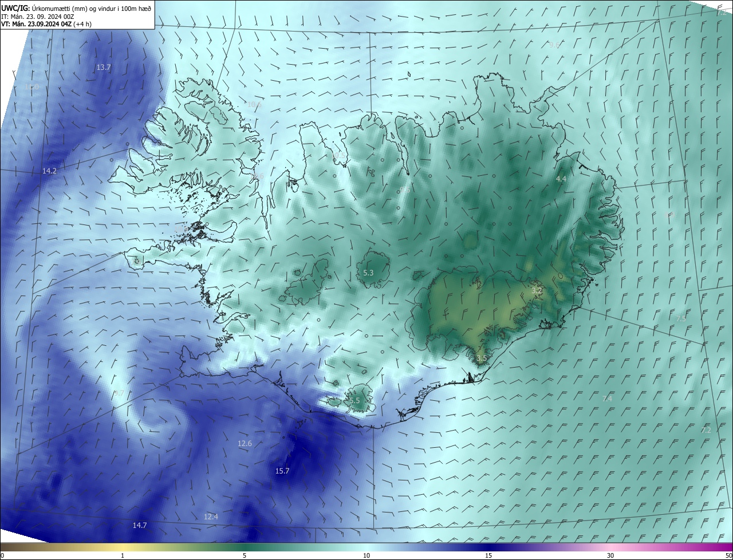Image resolution: width=733 pixels, height=560 pixels.
Task: Click the 10.5 value label
Action: tap(338, 155)
